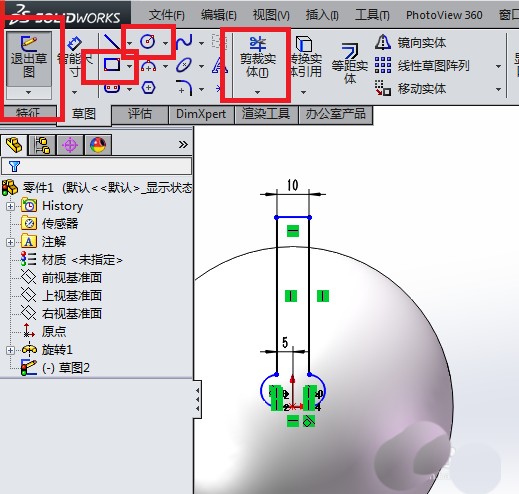Open Linear Sketch Pattern dropdown arrow
519x494 pixels.
(498, 66)
